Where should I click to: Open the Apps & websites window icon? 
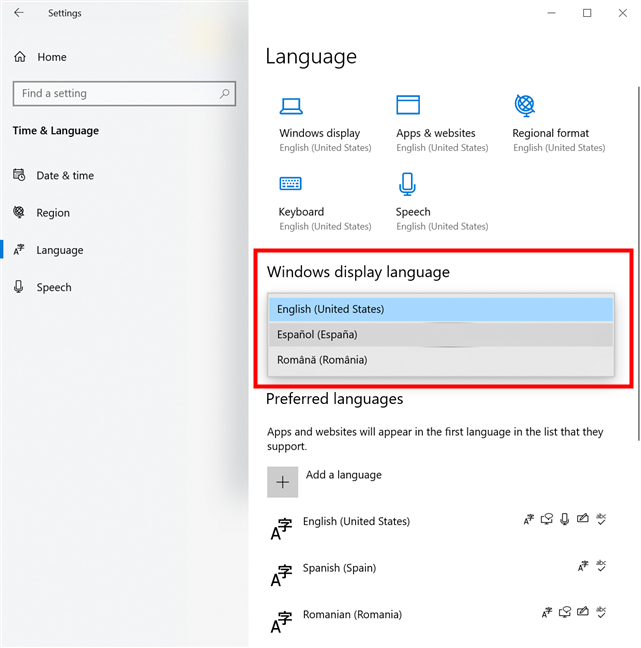[408, 105]
